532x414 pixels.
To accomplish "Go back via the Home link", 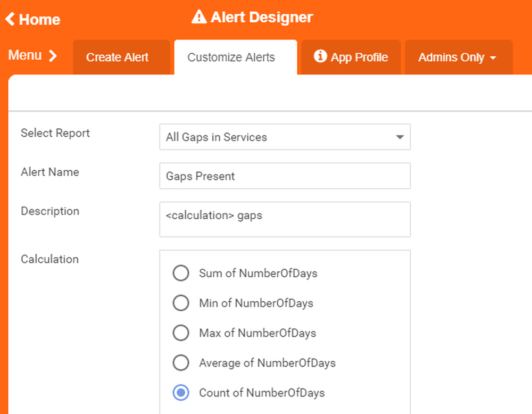I will point(32,19).
